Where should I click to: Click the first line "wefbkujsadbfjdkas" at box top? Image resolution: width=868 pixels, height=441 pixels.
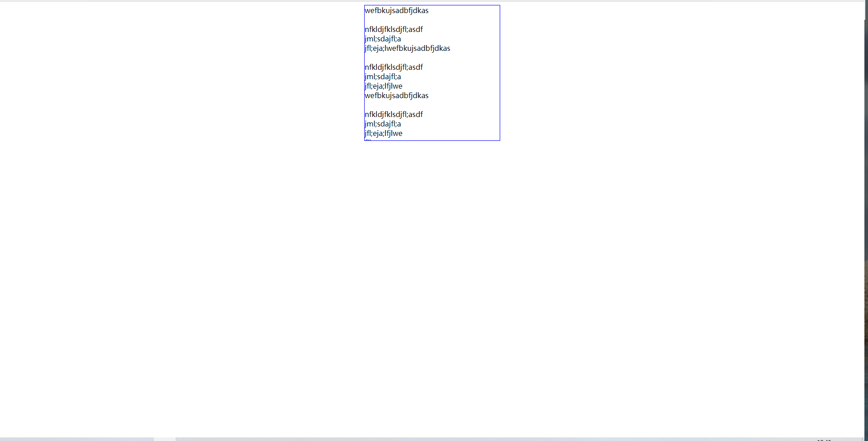click(397, 10)
